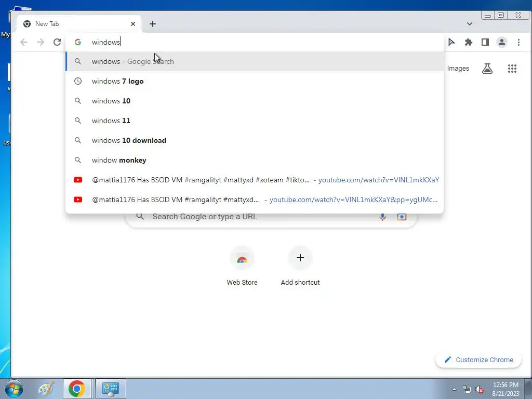Image resolution: width=532 pixels, height=399 pixels.
Task: Close the New Tab tab
Action: 133,24
